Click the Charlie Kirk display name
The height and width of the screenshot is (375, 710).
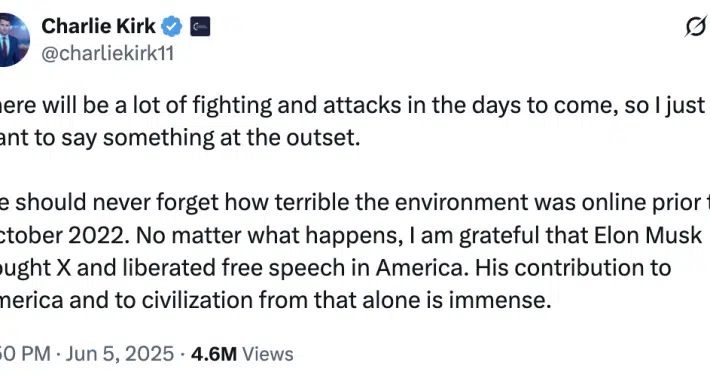tap(98, 26)
